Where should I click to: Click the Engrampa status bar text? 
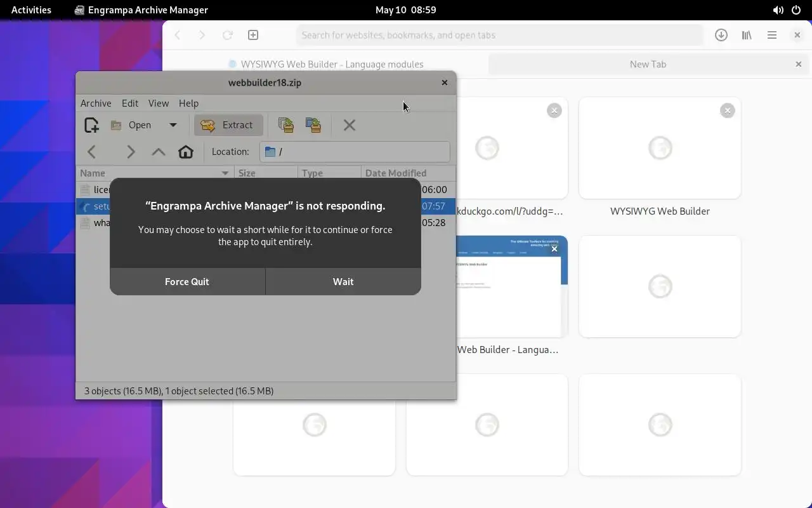(179, 391)
